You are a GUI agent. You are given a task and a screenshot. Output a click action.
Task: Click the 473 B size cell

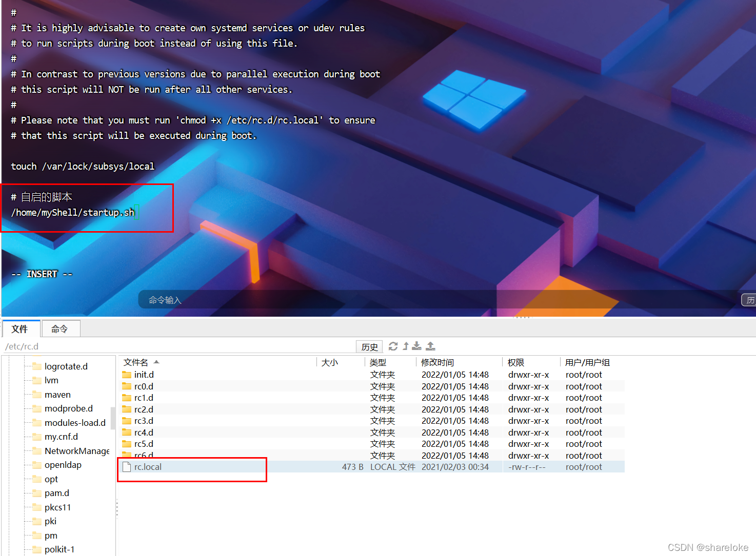(x=353, y=467)
